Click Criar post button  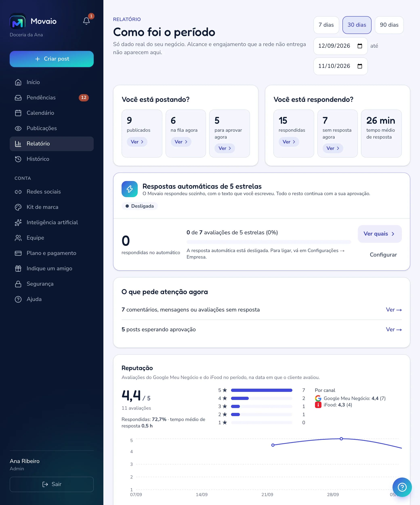coord(52,59)
